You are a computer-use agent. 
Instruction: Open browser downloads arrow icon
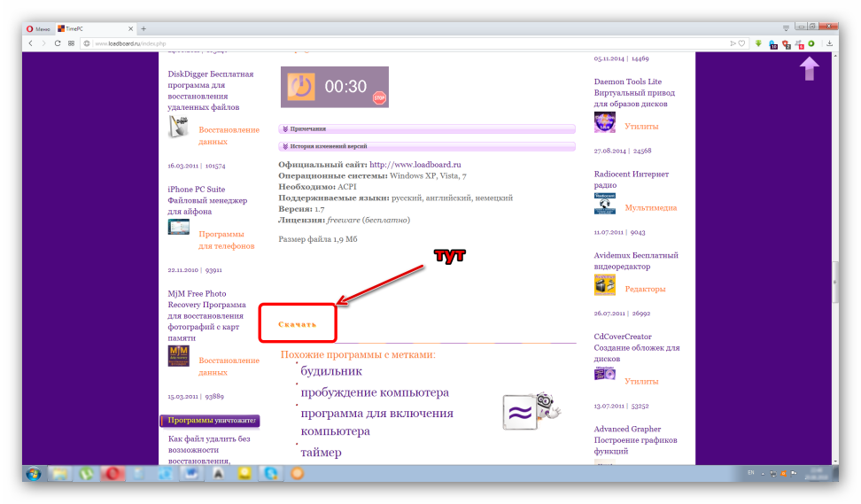830,43
